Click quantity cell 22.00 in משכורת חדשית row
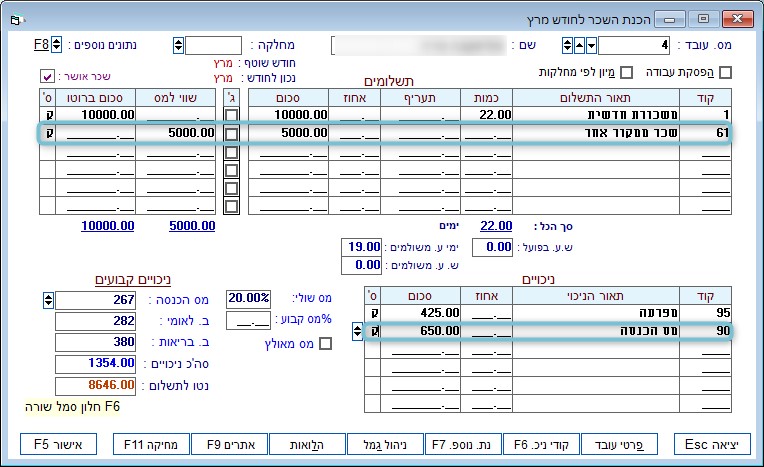 [486, 115]
